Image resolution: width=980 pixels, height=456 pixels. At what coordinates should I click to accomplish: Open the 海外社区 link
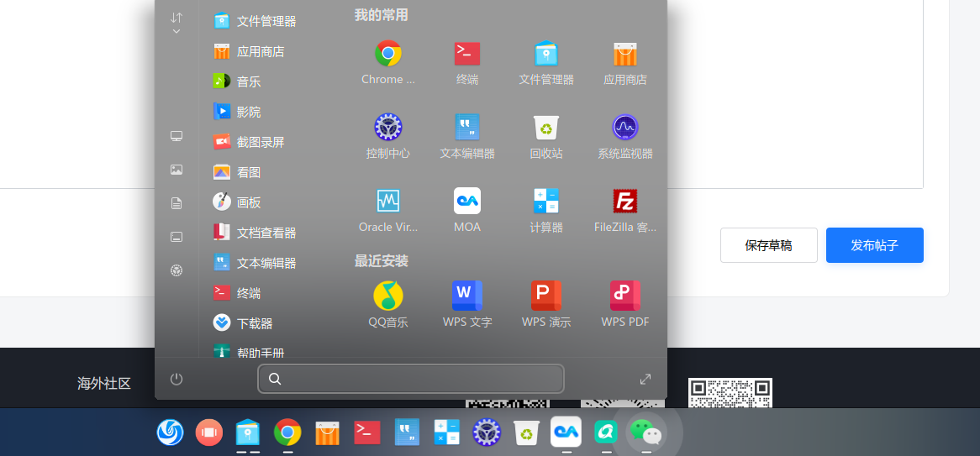[x=104, y=383]
